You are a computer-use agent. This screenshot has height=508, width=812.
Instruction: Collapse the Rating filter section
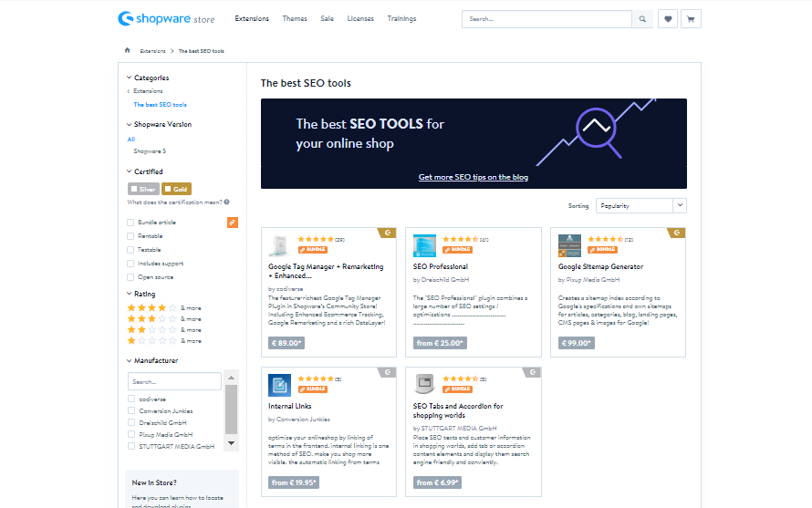pos(141,294)
